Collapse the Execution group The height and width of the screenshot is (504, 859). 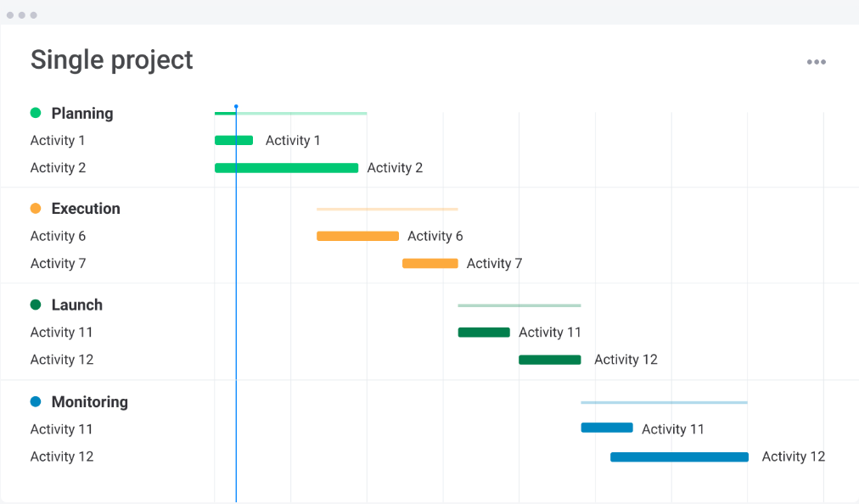point(86,208)
